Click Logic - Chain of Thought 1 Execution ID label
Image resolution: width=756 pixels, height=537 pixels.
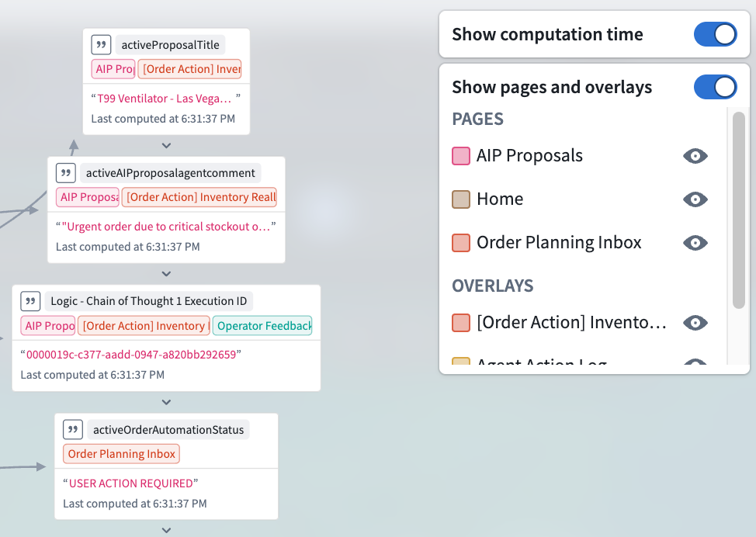(x=148, y=301)
